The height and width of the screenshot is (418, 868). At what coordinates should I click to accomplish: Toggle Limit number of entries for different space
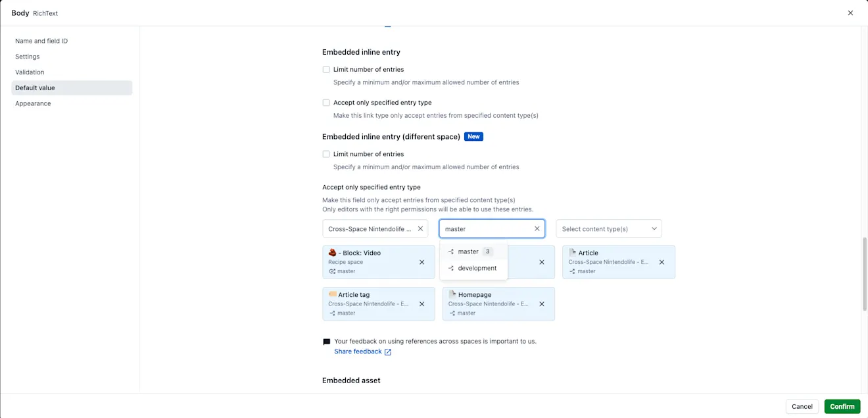coord(326,154)
